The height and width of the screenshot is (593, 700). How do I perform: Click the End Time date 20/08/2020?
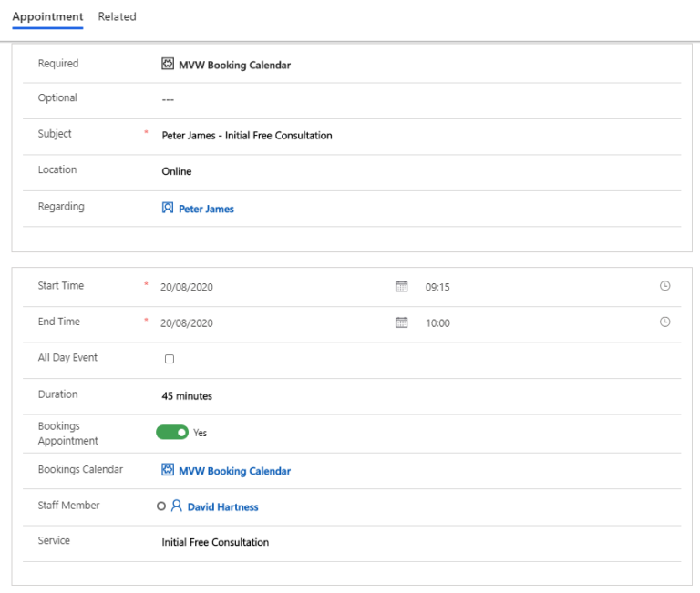tap(187, 323)
